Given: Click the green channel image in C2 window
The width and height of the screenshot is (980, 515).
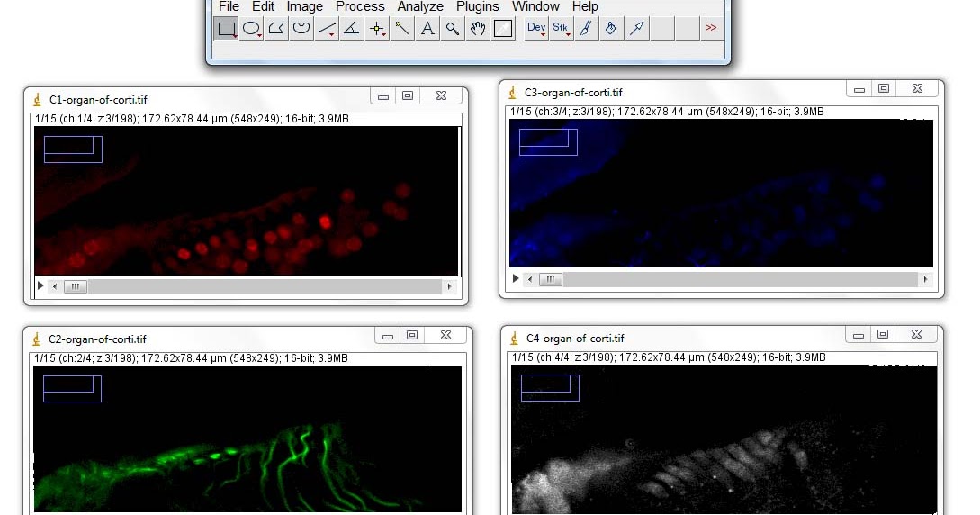Looking at the screenshot, I should [247, 439].
